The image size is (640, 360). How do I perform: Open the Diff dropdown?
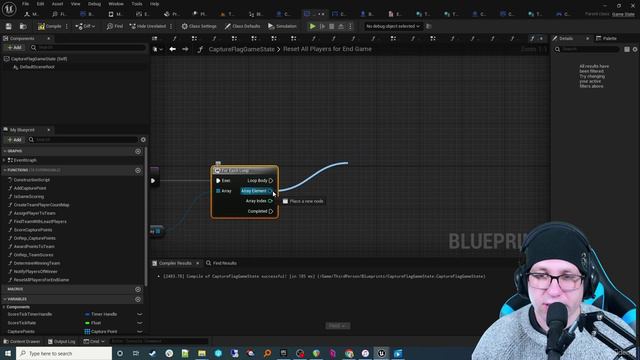point(85,26)
